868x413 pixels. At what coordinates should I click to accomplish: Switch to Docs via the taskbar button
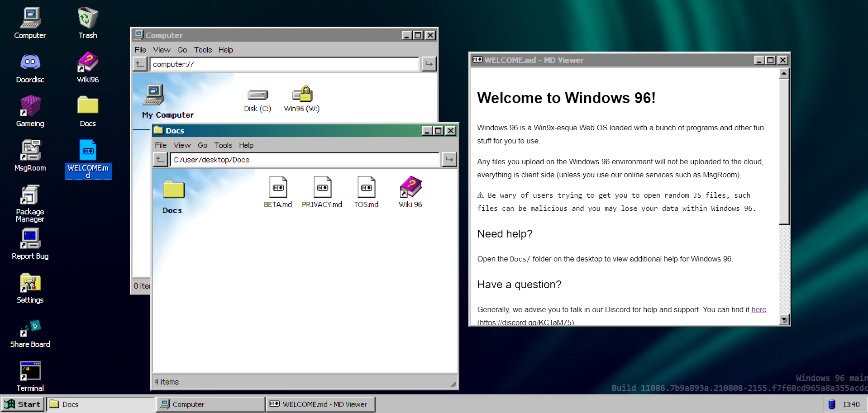100,404
